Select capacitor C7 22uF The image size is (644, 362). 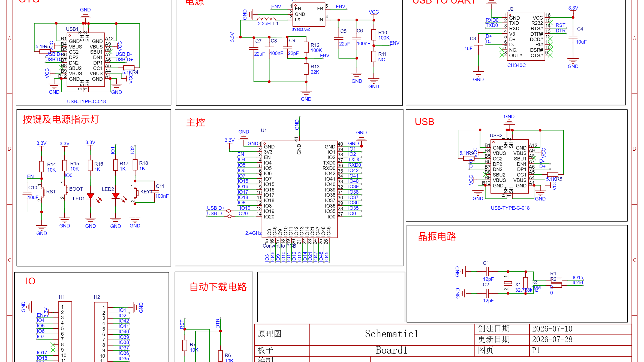[x=254, y=48]
